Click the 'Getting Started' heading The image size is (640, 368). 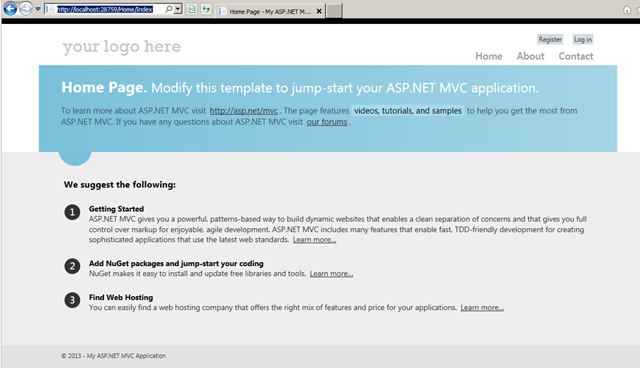click(x=116, y=209)
